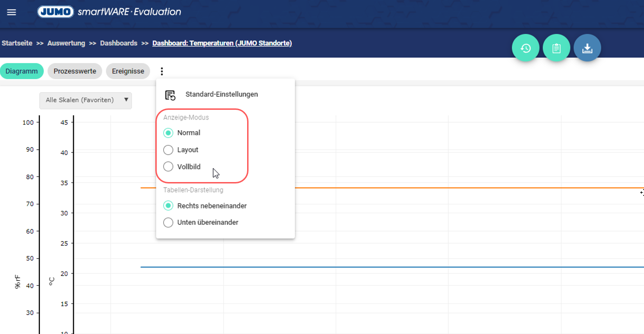Click the three-dot more options icon

pyautogui.click(x=162, y=71)
